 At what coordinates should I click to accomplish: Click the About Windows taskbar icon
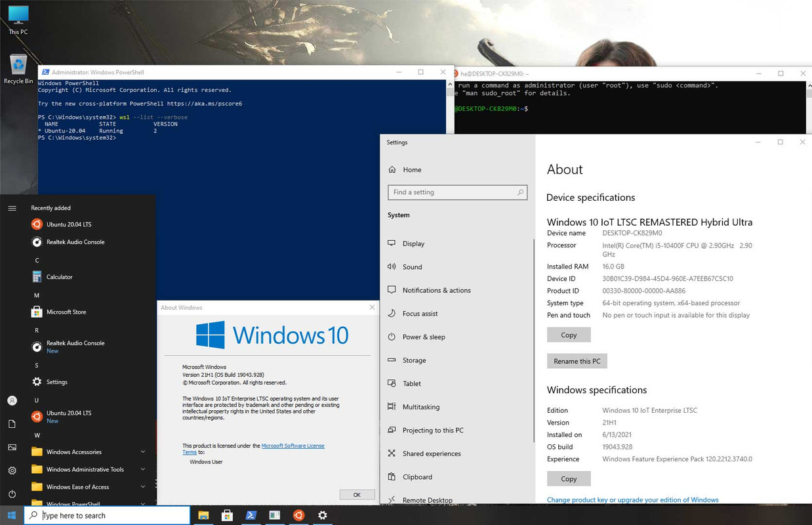275,515
